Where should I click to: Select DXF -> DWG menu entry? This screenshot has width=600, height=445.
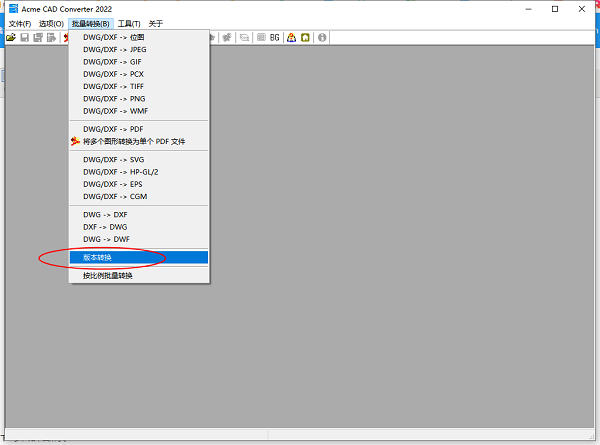point(139,227)
